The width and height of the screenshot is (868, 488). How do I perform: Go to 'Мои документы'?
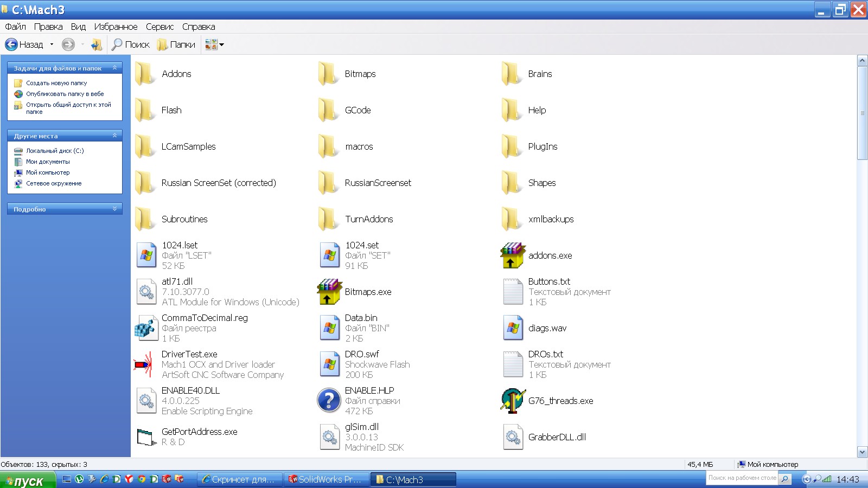pos(48,162)
